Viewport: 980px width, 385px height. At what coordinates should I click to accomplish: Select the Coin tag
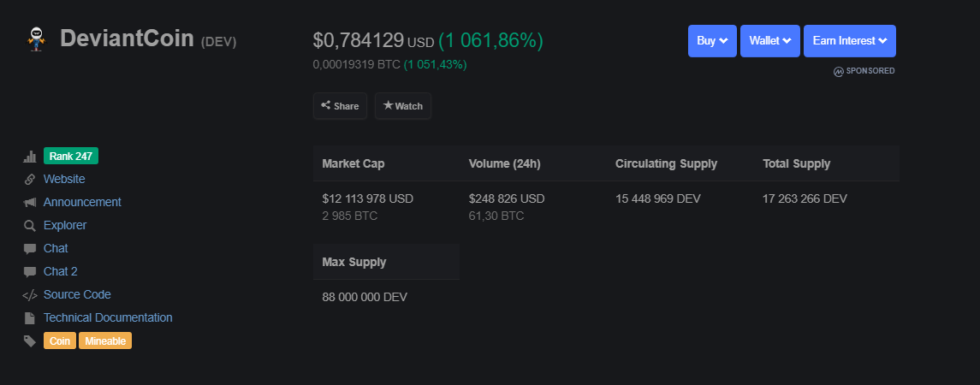pos(60,341)
